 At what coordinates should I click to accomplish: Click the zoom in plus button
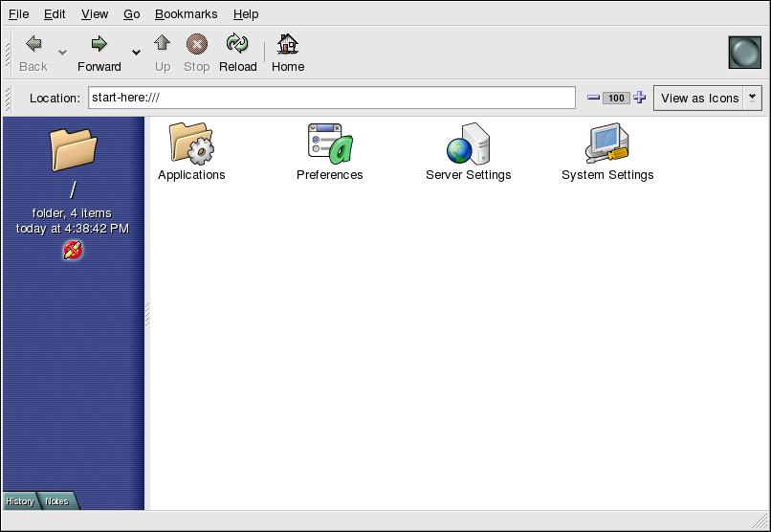click(640, 98)
